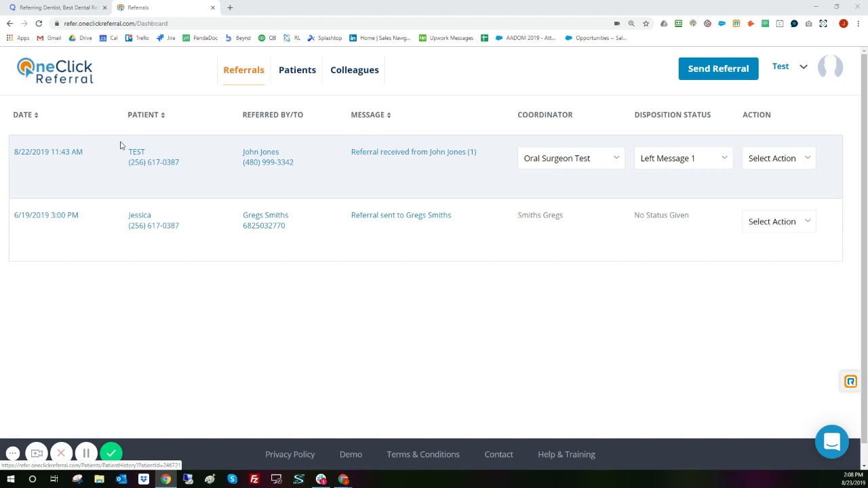Open recorder more options ellipsis
The width and height of the screenshot is (868, 488).
pos(12,453)
